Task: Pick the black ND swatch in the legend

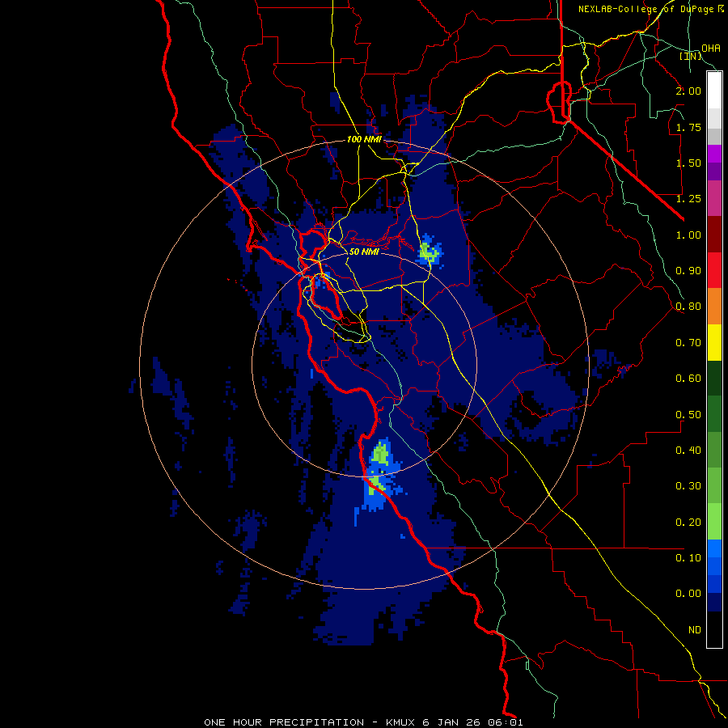Action: pos(714,629)
